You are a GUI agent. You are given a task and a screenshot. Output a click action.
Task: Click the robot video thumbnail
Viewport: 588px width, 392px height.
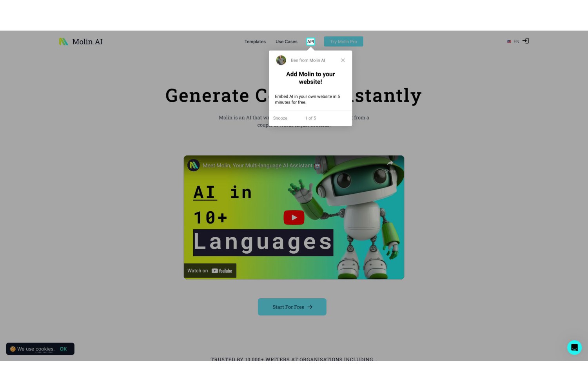click(x=294, y=218)
